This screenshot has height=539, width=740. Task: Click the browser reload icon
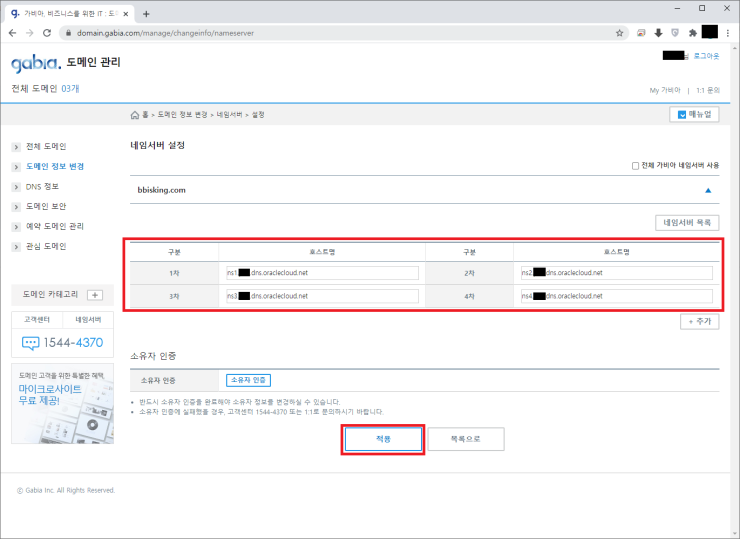(49, 32)
